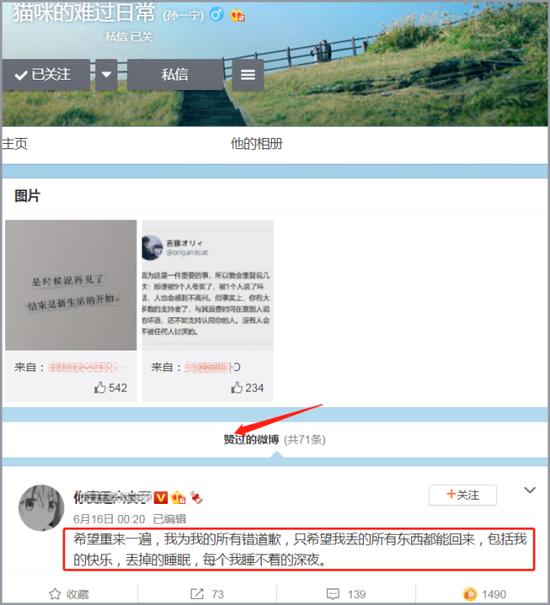This screenshot has height=605, width=550.
Task: Follow the post author with +关注
Action: pyautogui.click(x=462, y=495)
